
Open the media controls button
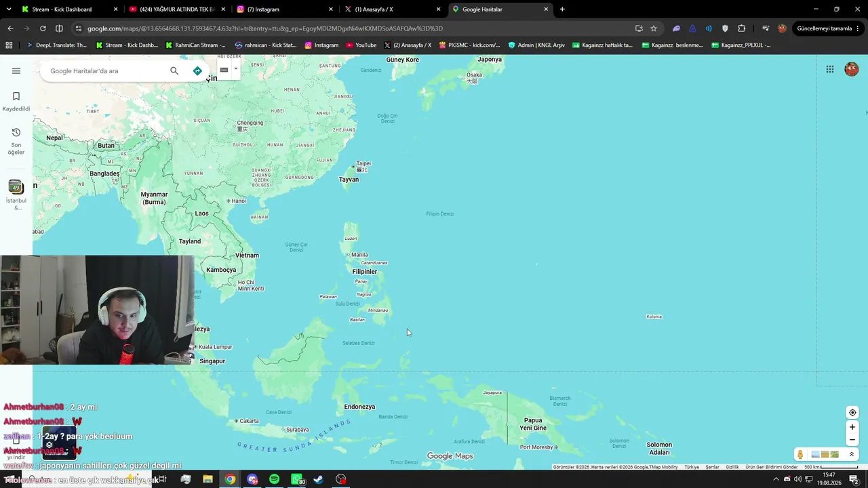click(x=766, y=28)
